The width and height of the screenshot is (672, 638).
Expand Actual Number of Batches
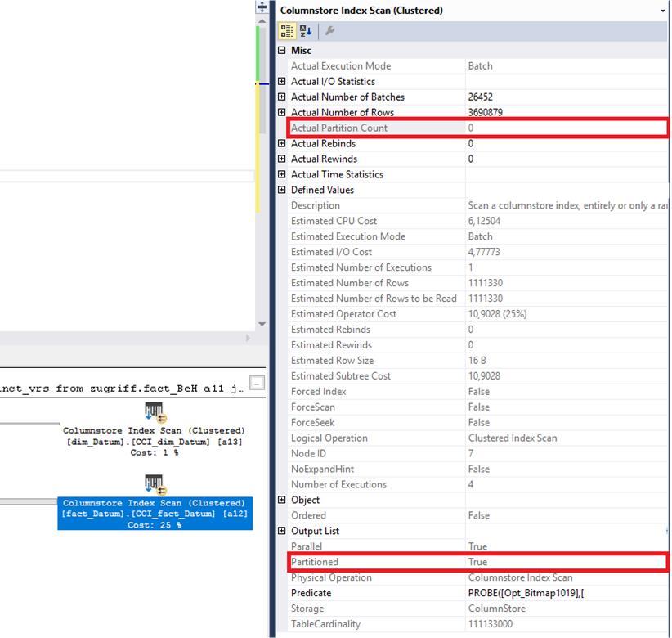pos(281,97)
